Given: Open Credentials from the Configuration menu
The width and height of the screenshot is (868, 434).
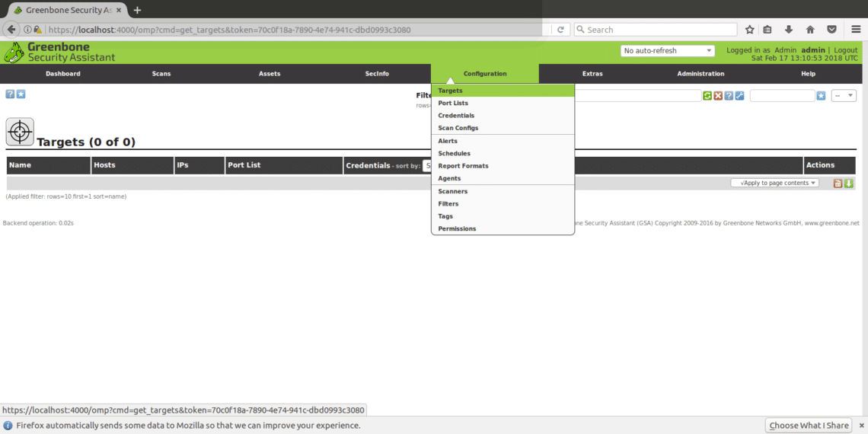Looking at the screenshot, I should (456, 116).
